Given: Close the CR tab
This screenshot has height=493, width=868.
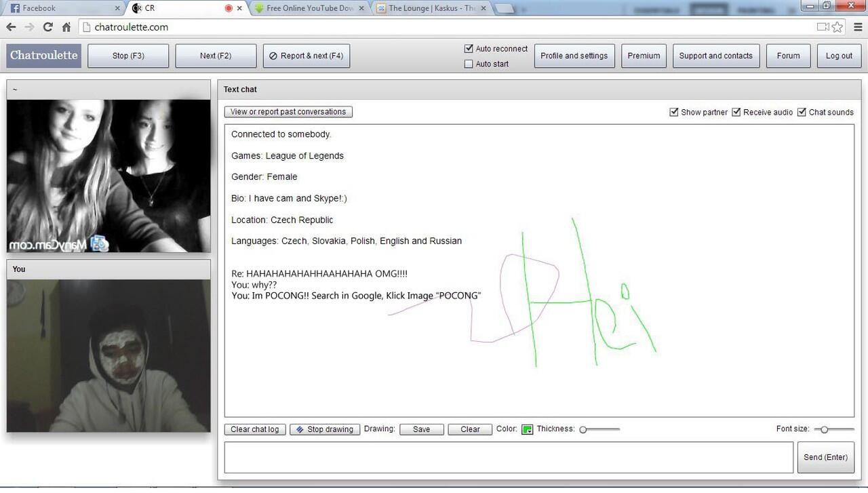Looking at the screenshot, I should click(239, 8).
